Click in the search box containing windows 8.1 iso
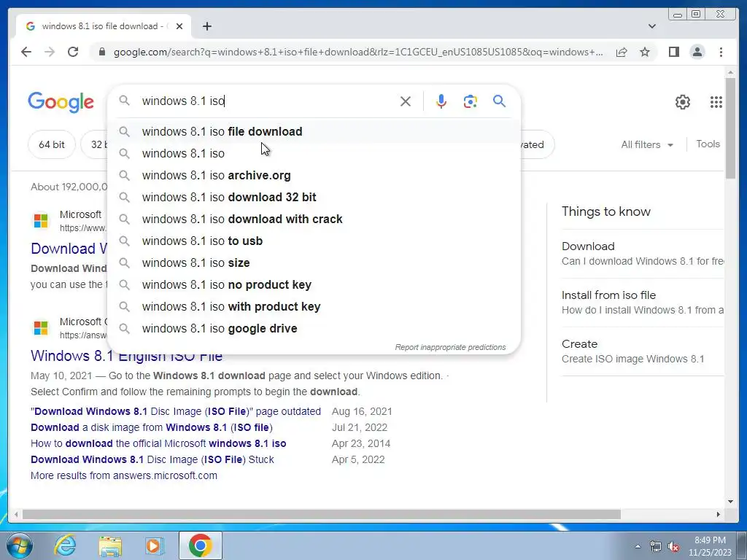 (267, 101)
